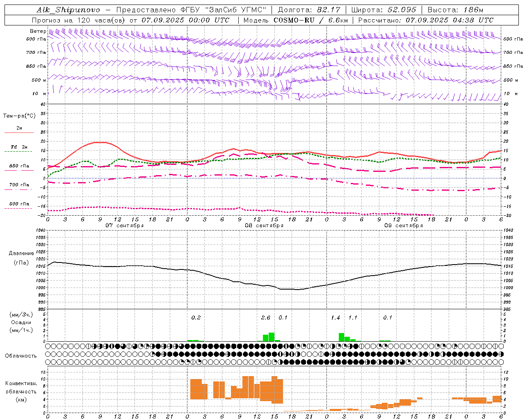Image resolution: width=525 pixels, height=420 pixels.
Task: Click the 'Предоставлено ФГБУ "ЗапСиб УГМС"' provider text
Action: point(191,10)
